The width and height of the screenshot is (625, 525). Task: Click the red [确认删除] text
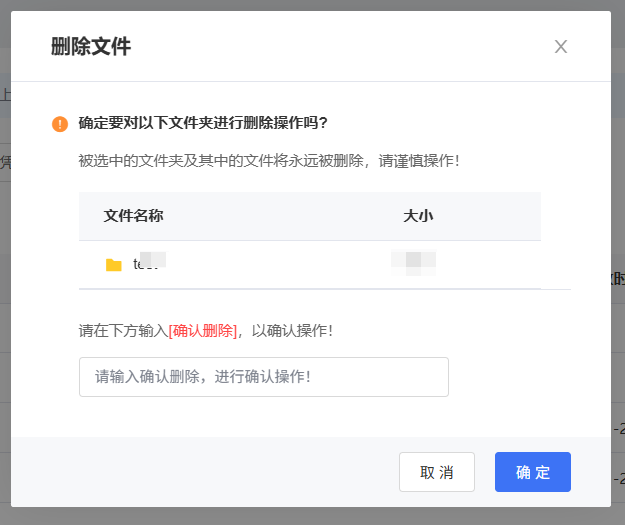click(x=203, y=331)
